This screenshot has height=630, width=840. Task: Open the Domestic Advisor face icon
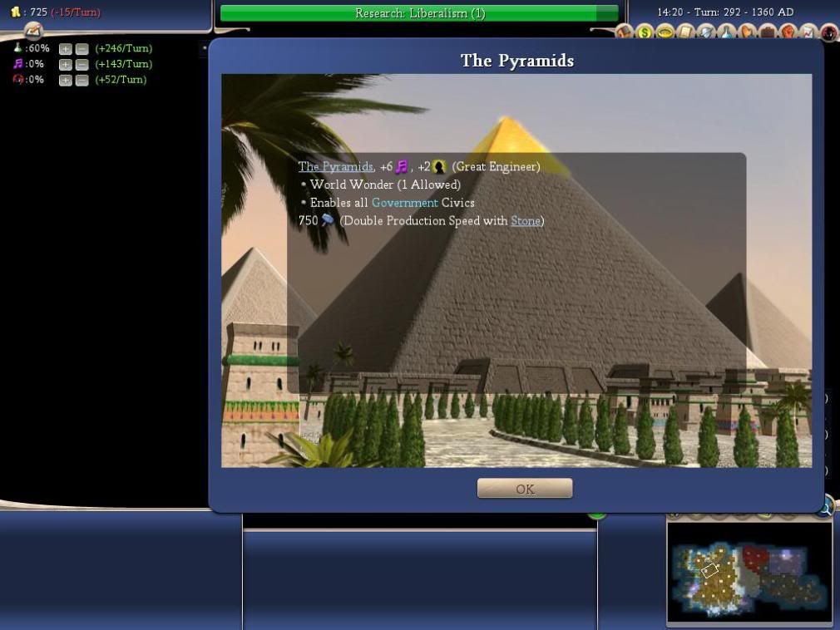tap(624, 32)
